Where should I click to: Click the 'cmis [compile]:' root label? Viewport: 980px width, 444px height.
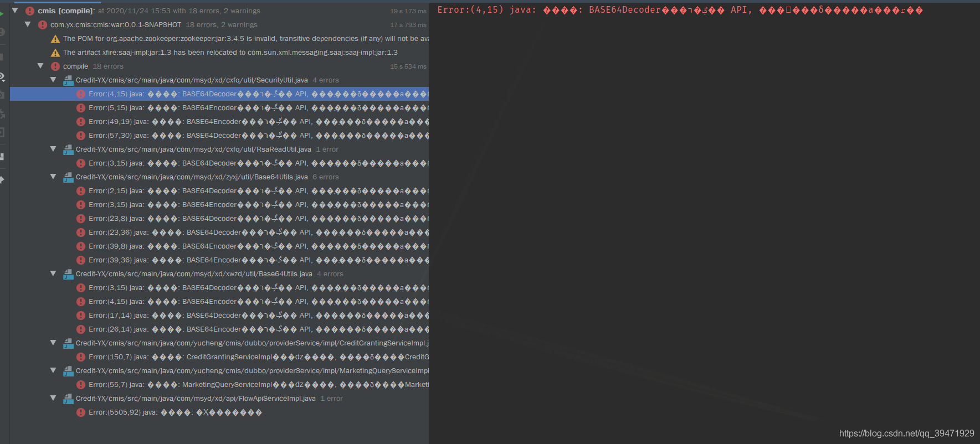coord(66,11)
